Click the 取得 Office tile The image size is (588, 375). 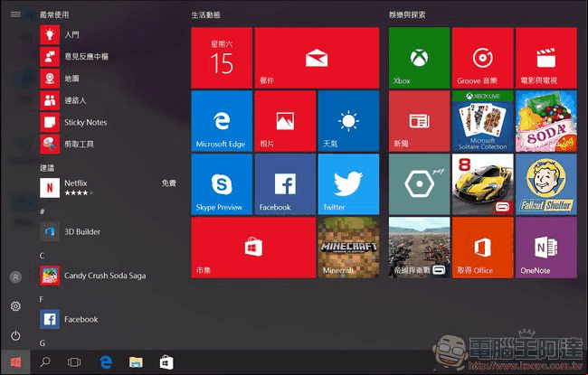pos(483,248)
